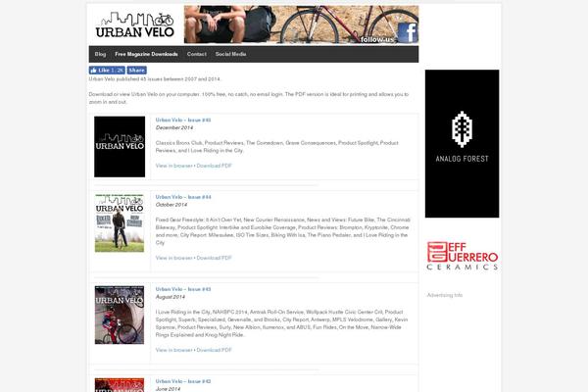The image size is (588, 392).
Task: Download PDF of Issue #44
Action: tap(214, 258)
